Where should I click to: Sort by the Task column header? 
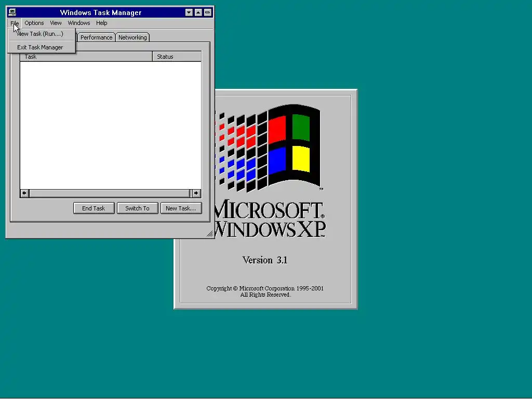pos(86,57)
